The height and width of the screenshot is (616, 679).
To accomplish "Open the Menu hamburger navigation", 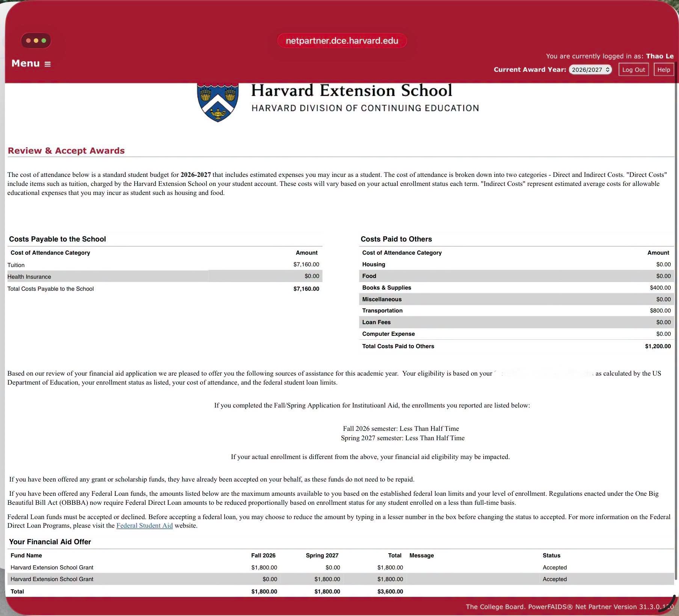I will click(31, 63).
